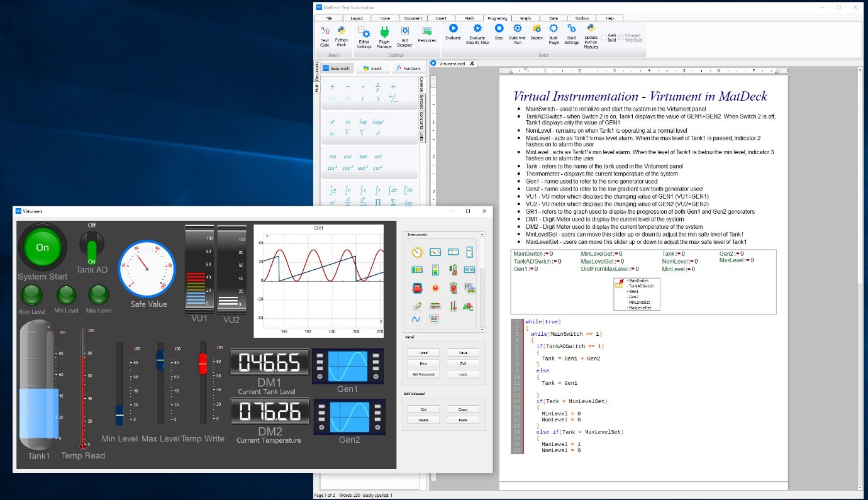
Task: Expand the ctrl variable list in document
Action: pyautogui.click(x=619, y=284)
